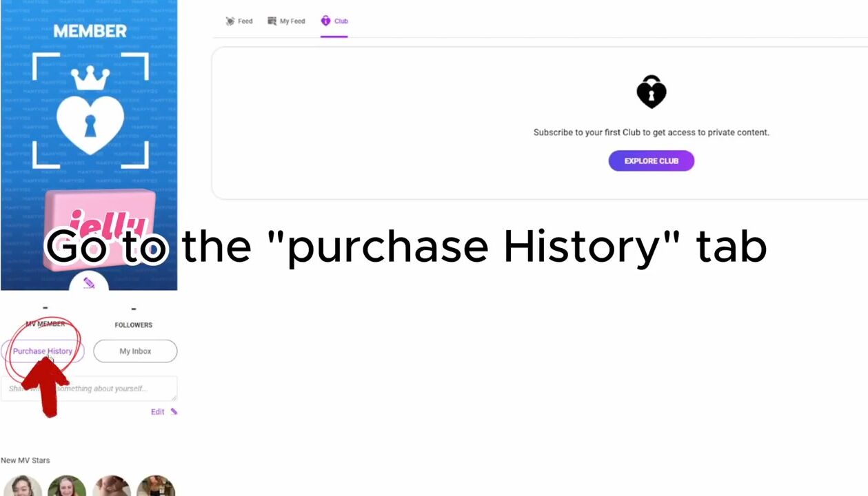Click the purple Club lock icon
Viewport: 868px width, 496px height.
click(325, 21)
